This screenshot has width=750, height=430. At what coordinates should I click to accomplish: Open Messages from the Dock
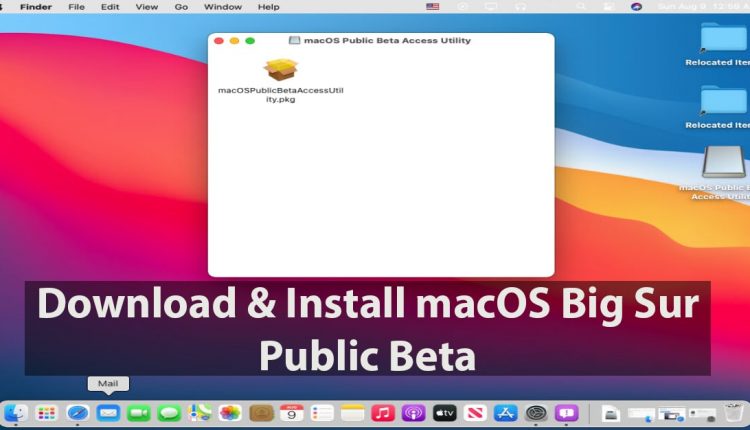(x=169, y=413)
